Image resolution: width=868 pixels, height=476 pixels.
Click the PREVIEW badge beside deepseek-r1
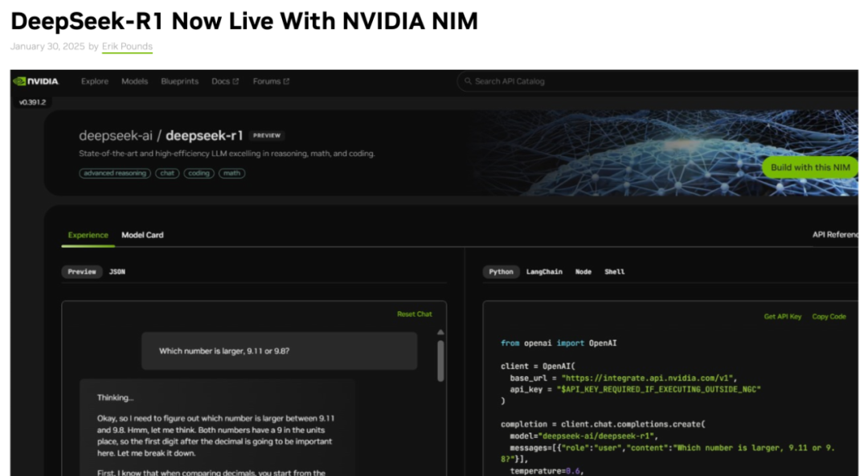tap(267, 136)
